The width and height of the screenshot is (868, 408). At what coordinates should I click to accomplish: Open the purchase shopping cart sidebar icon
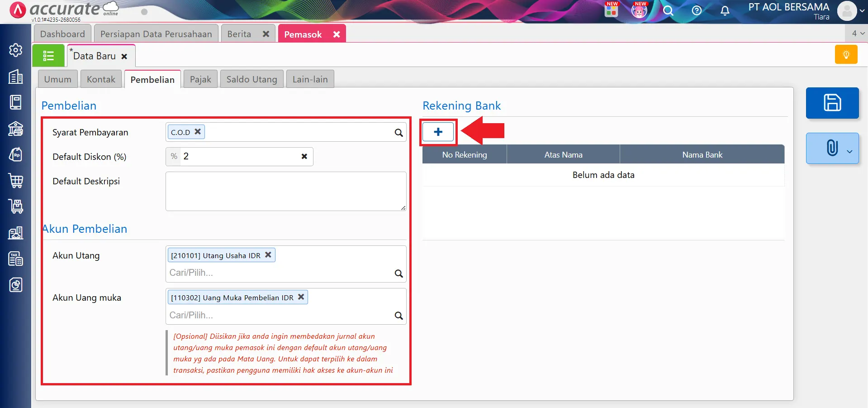[x=16, y=181]
